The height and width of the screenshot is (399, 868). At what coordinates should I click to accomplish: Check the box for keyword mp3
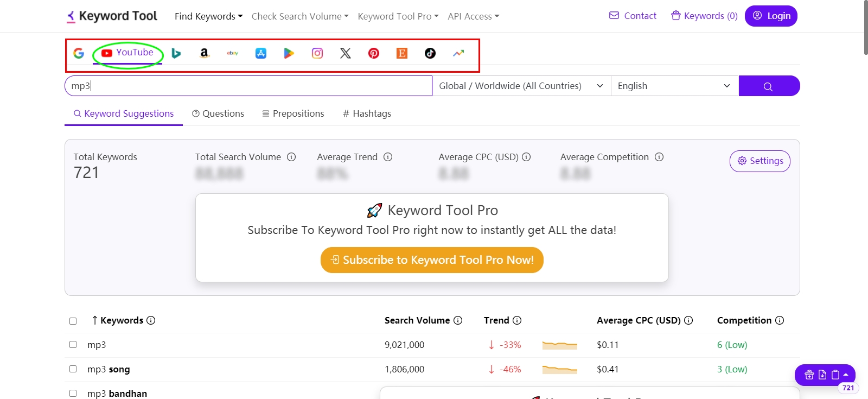[73, 345]
